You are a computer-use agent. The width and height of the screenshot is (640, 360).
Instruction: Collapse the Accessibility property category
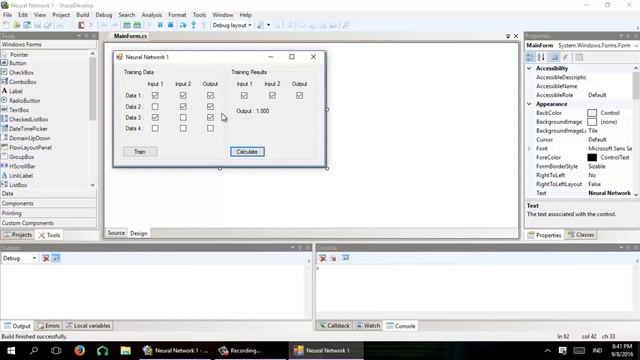(529, 69)
